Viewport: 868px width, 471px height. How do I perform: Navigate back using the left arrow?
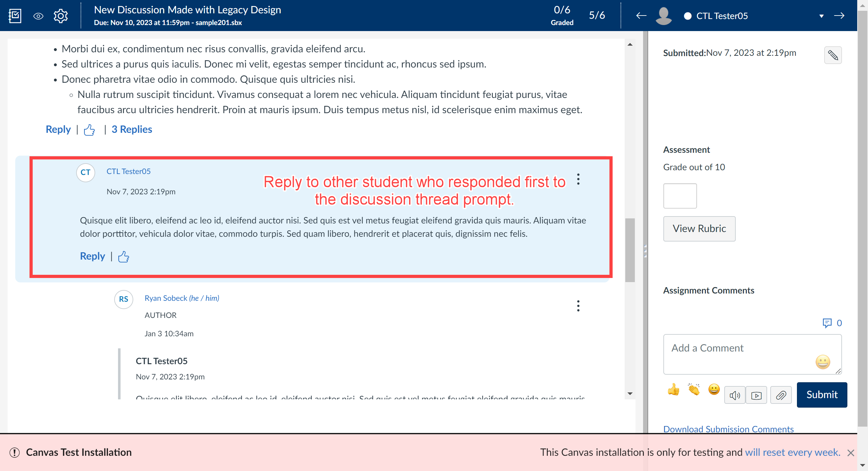pyautogui.click(x=641, y=16)
